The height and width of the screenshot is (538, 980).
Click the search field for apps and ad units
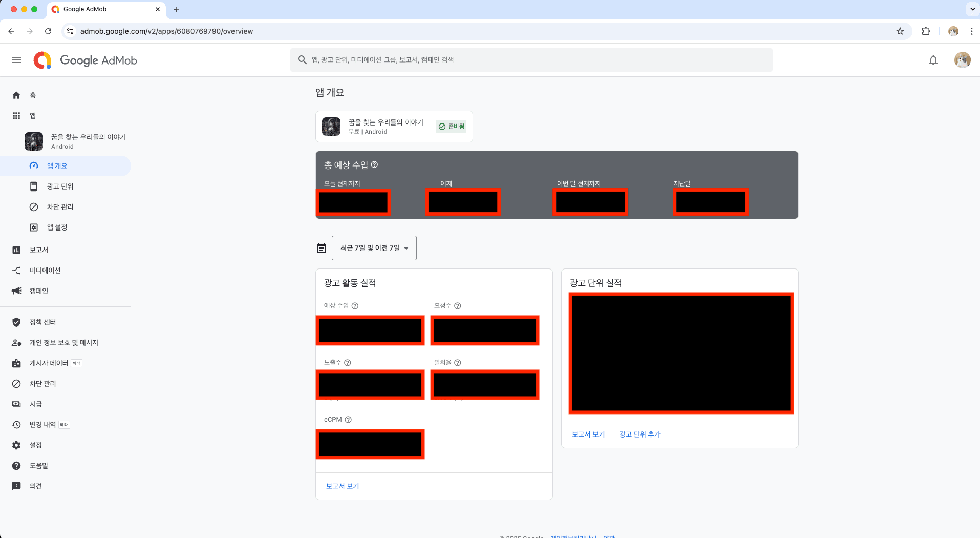[x=531, y=60]
